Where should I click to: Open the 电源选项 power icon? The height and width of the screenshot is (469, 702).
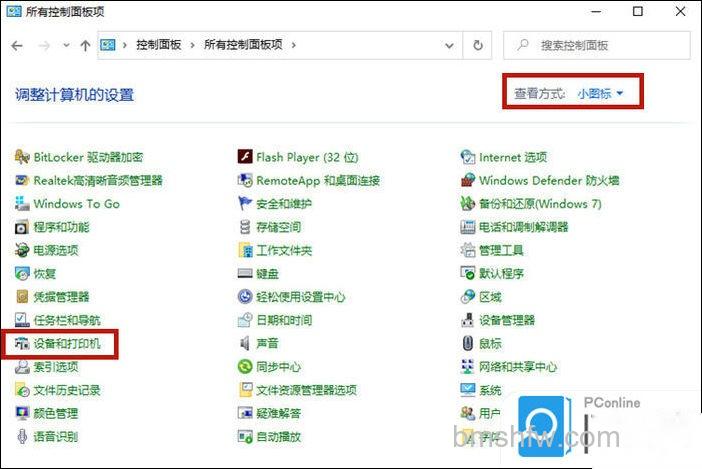pos(22,250)
